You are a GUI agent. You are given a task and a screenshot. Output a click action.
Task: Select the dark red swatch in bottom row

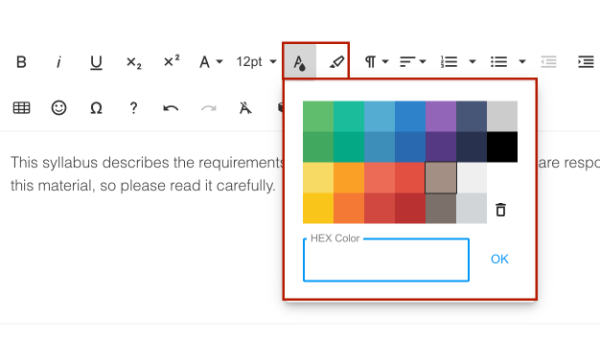tap(410, 208)
